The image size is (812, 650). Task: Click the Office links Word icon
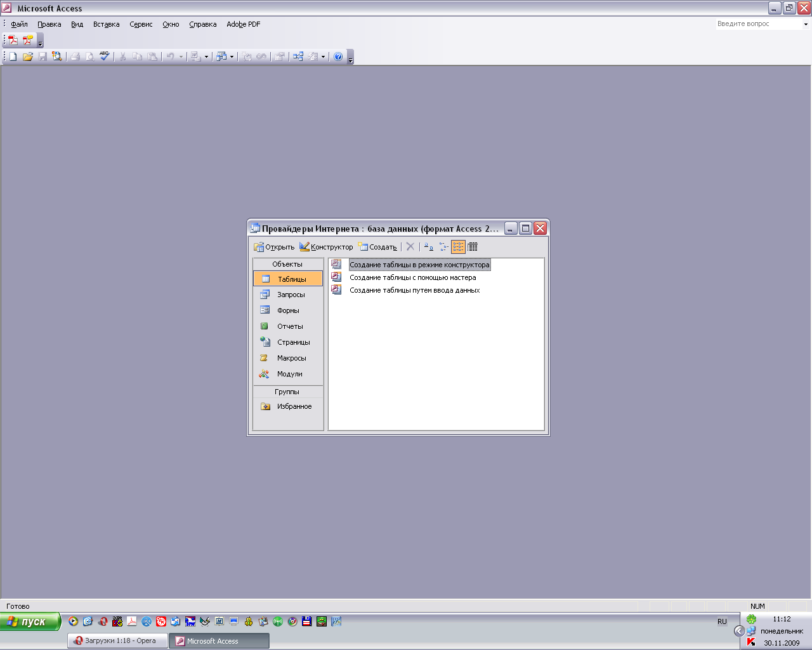tap(196, 56)
